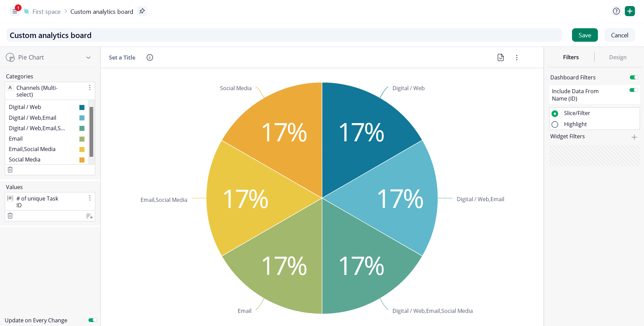Open the widget export file icon
This screenshot has width=644, height=326.
[501, 58]
